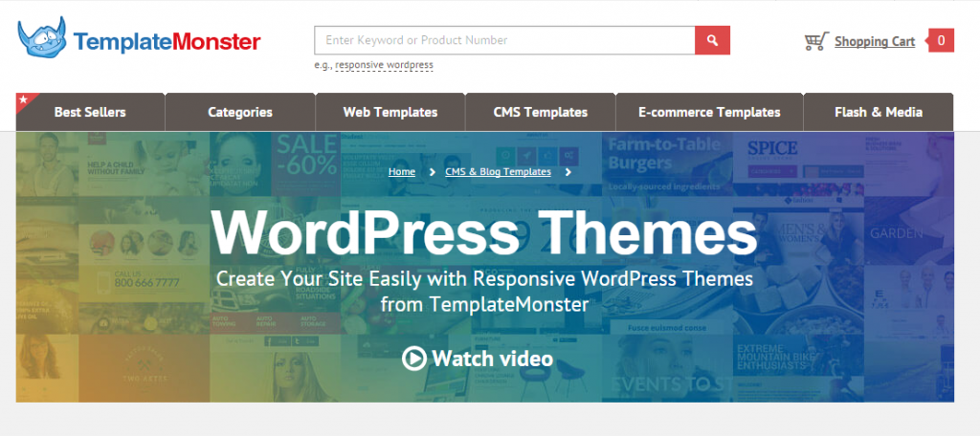Click the red magnifier search button

coord(712,40)
